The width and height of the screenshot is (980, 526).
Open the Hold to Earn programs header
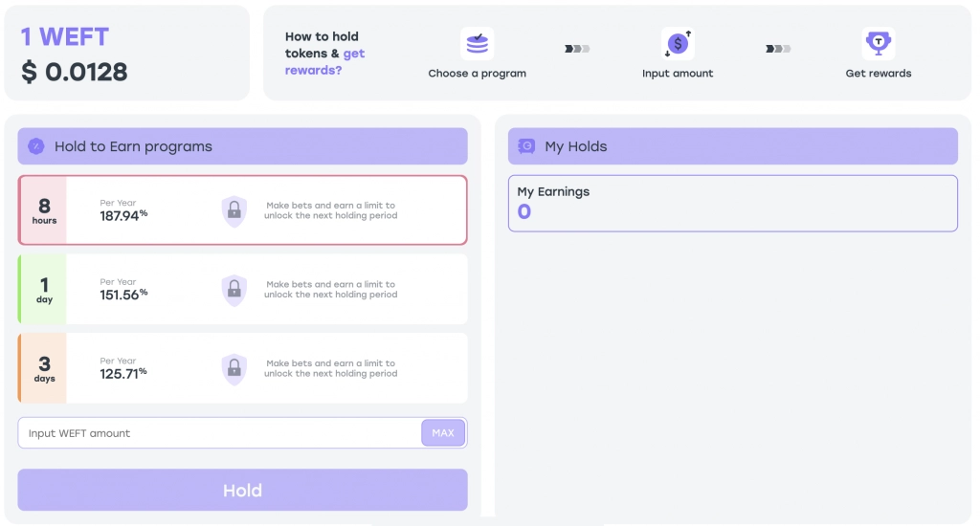[242, 146]
